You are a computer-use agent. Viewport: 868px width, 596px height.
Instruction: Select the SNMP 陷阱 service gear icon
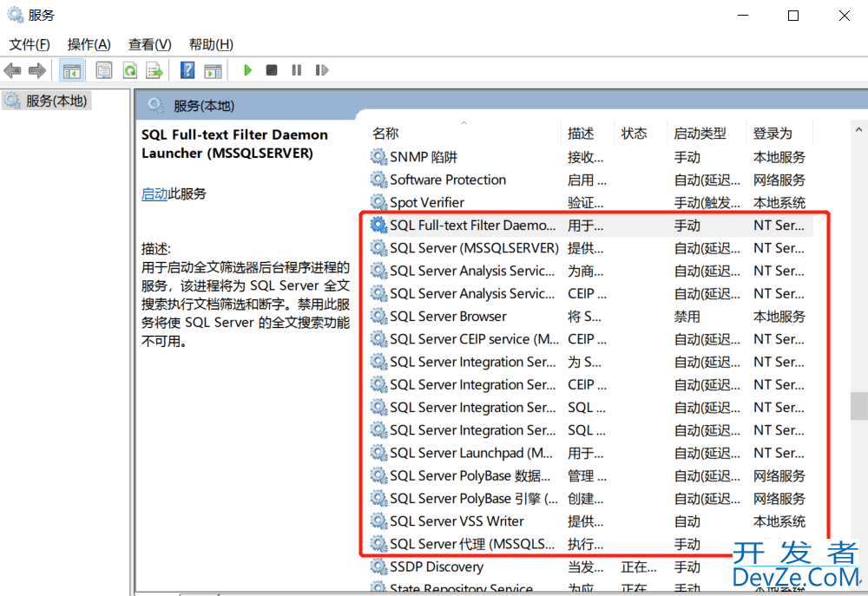pyautogui.click(x=378, y=157)
